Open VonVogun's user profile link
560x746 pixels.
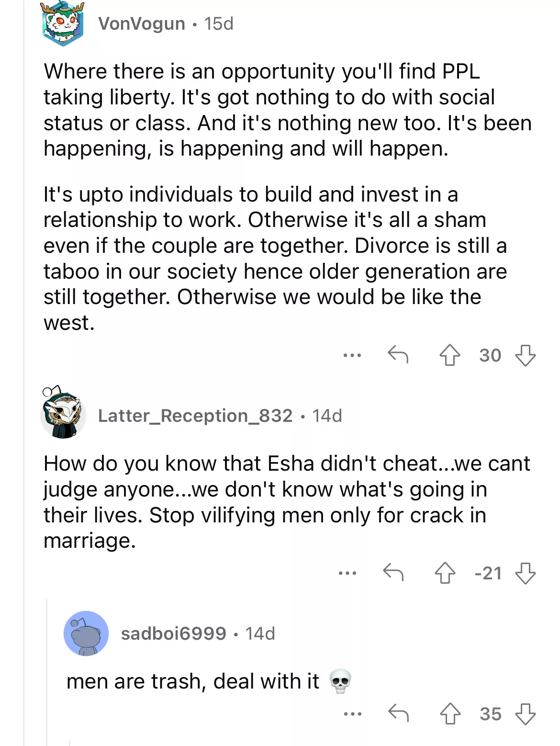[x=142, y=23]
